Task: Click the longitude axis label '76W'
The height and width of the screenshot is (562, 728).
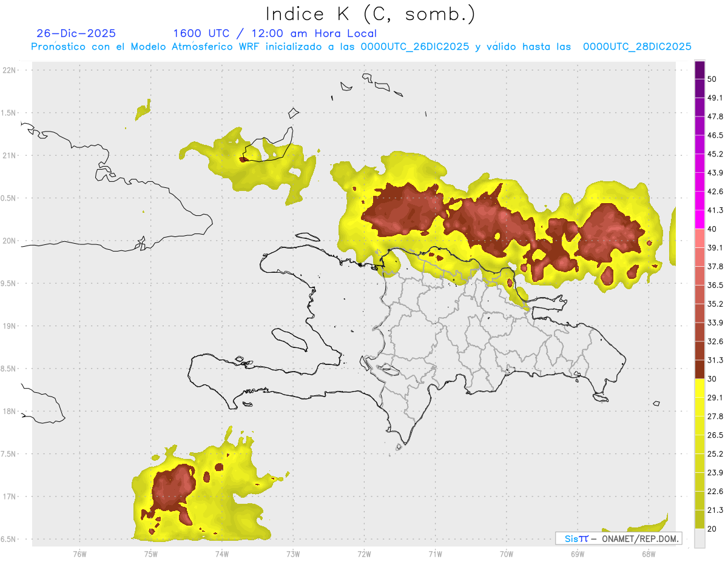Action: click(x=79, y=554)
